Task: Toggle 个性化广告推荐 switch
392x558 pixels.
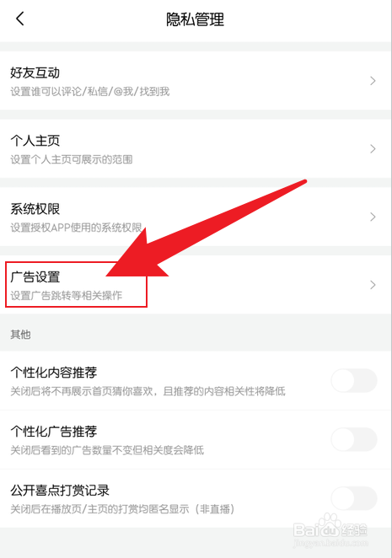Action: pos(354,439)
